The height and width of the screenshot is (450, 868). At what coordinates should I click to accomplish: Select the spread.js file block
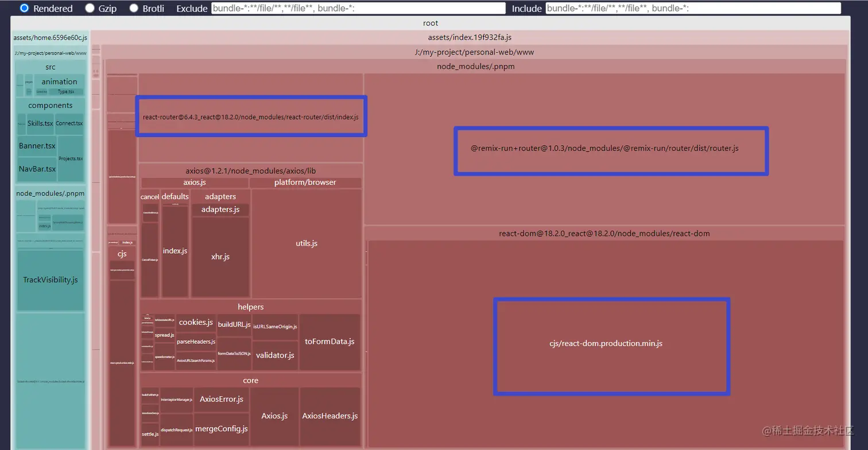pos(164,335)
